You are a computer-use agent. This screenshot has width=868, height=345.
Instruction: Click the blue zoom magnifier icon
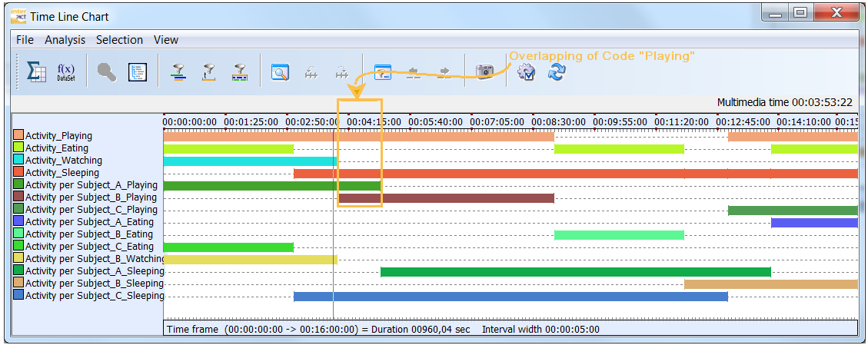[x=280, y=72]
